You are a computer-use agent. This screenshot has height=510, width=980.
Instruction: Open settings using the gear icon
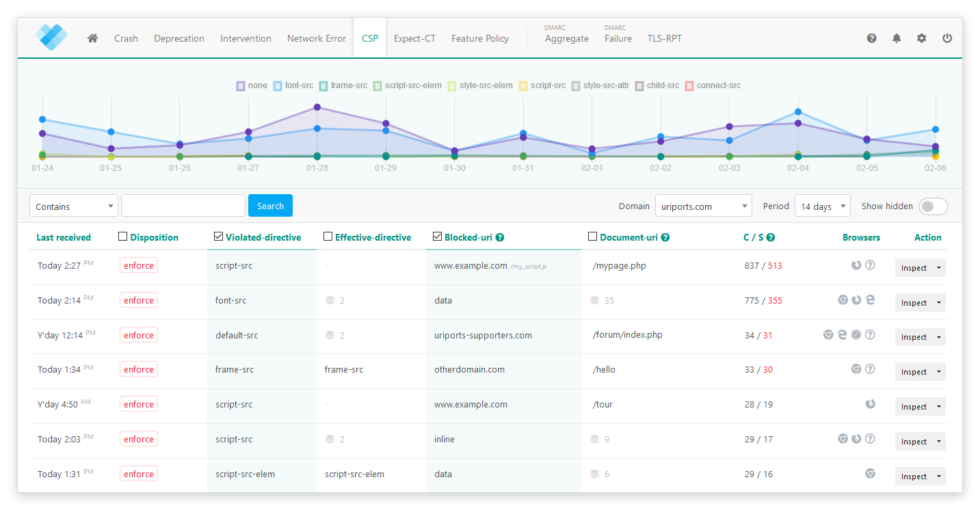[921, 38]
